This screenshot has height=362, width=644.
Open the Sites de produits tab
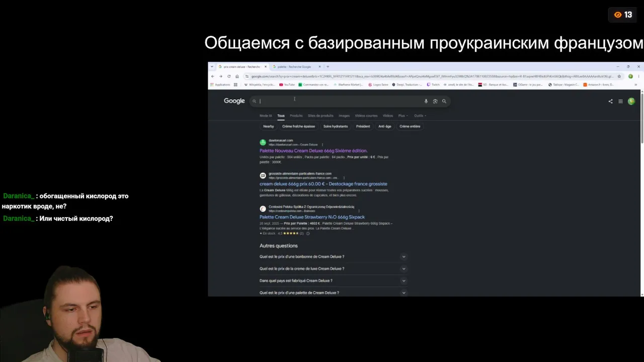click(320, 116)
